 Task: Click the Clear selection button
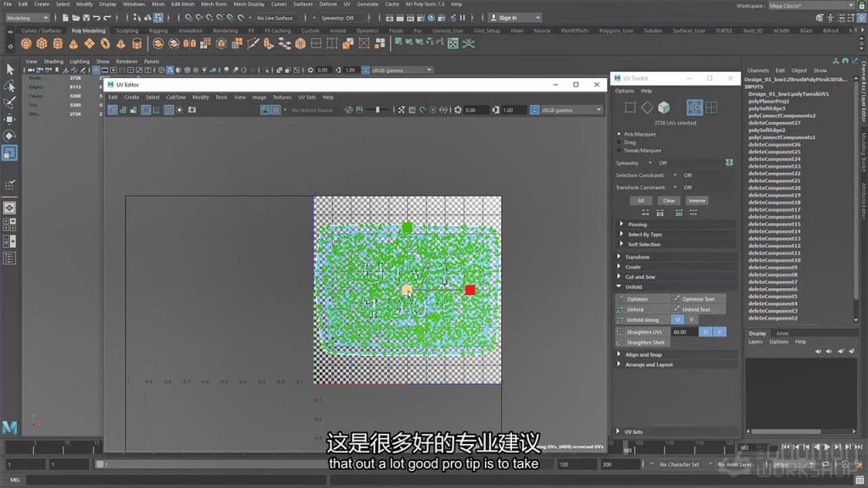point(669,200)
